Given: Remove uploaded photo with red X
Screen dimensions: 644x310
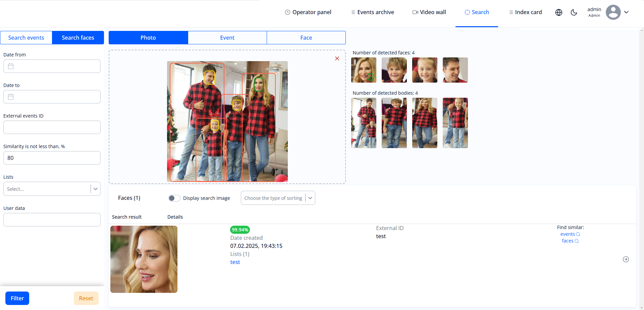Looking at the screenshot, I should point(337,58).
